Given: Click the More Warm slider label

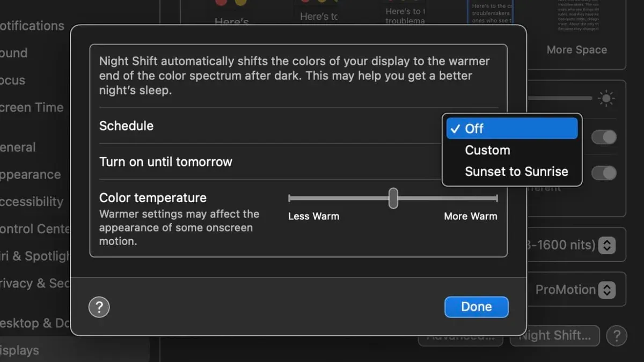Looking at the screenshot, I should 471,217.
